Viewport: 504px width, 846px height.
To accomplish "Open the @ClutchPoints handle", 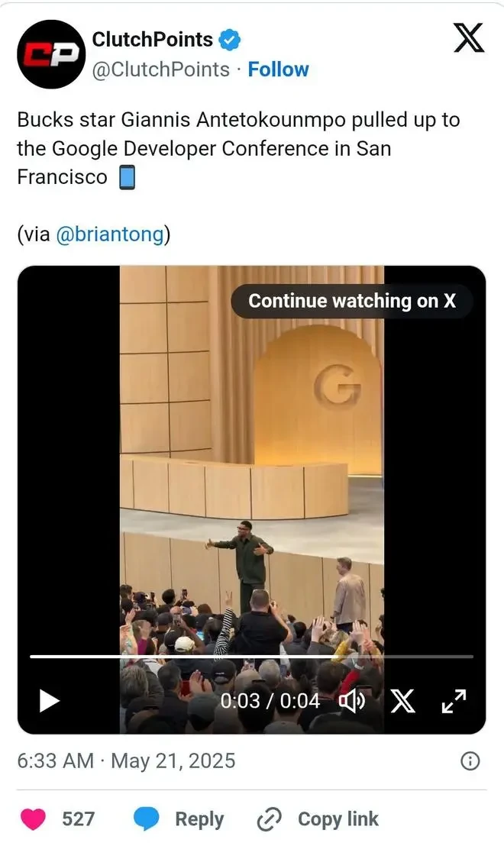I will tap(161, 69).
